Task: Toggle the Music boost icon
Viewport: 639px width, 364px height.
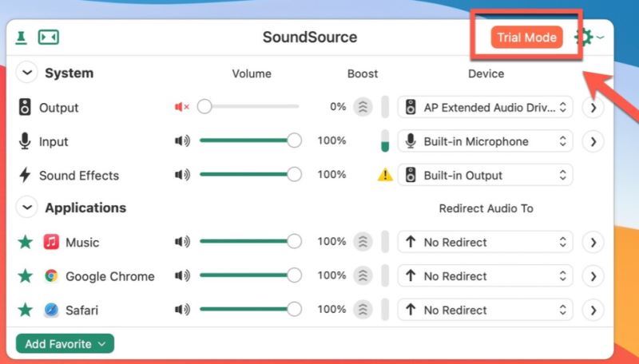Action: click(x=363, y=242)
